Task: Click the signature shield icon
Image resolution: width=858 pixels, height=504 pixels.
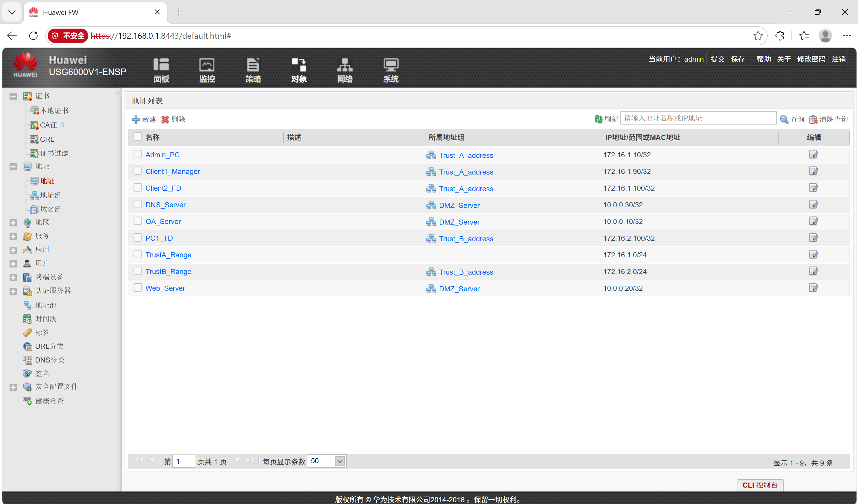Action: point(27,374)
